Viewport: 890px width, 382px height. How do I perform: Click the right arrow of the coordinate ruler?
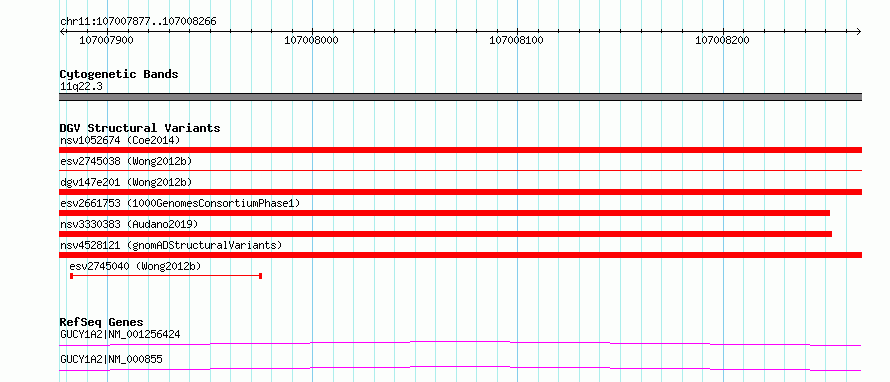(x=859, y=31)
